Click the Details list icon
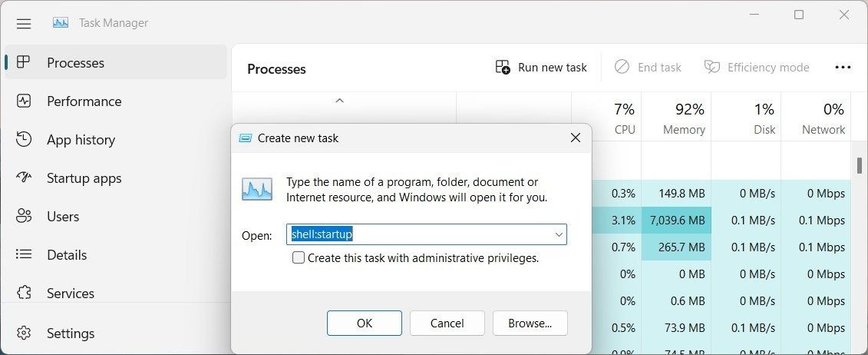868x355 pixels. pyautogui.click(x=23, y=254)
